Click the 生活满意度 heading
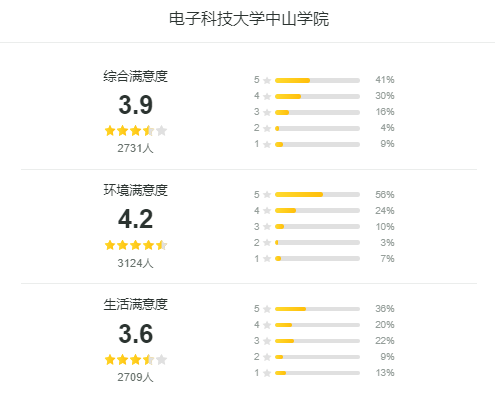495x396 pixels. pyautogui.click(x=135, y=305)
